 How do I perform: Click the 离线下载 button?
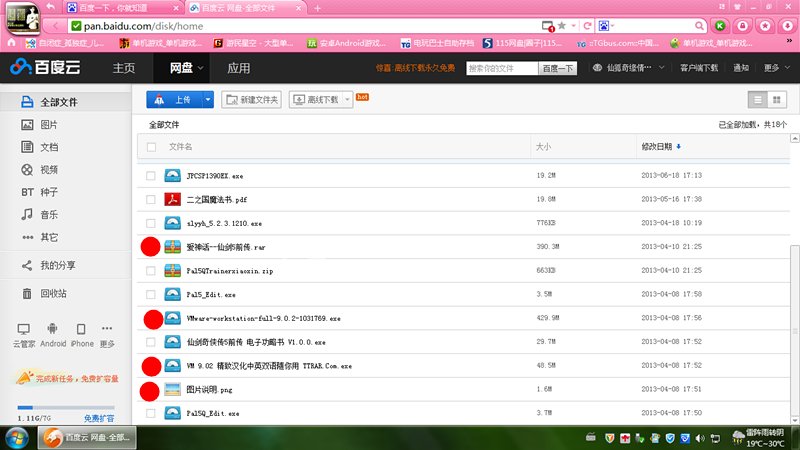pyautogui.click(x=316, y=99)
